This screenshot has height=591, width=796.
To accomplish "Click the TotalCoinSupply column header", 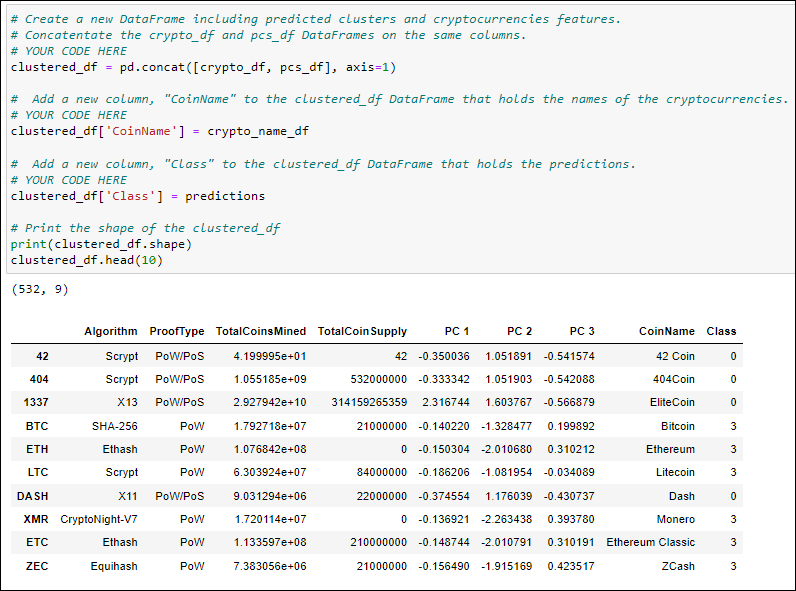I will (x=362, y=331).
